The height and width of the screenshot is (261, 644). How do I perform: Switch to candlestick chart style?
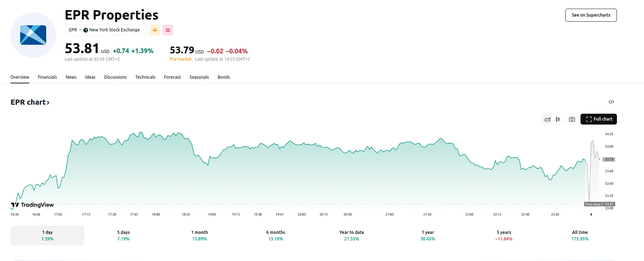558,119
